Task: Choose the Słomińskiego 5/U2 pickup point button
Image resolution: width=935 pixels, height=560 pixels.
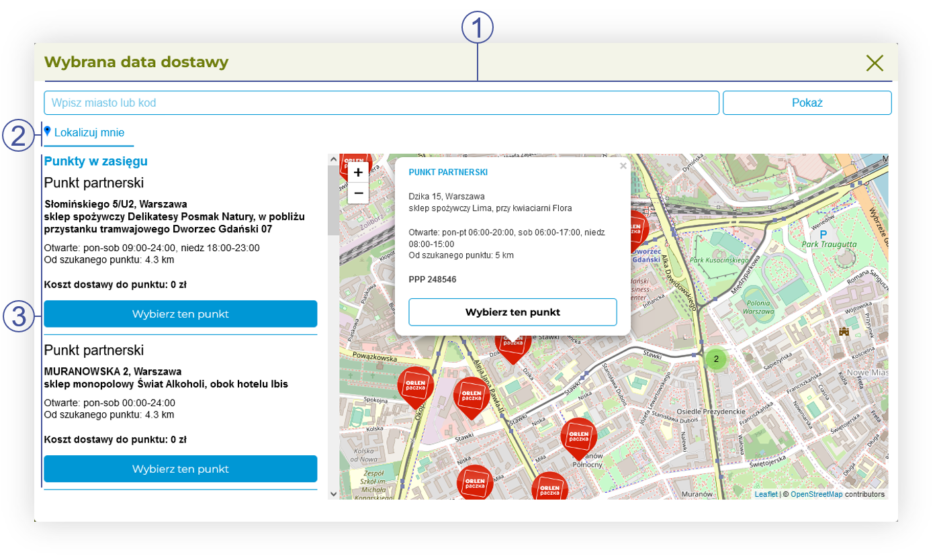Action: 181,314
